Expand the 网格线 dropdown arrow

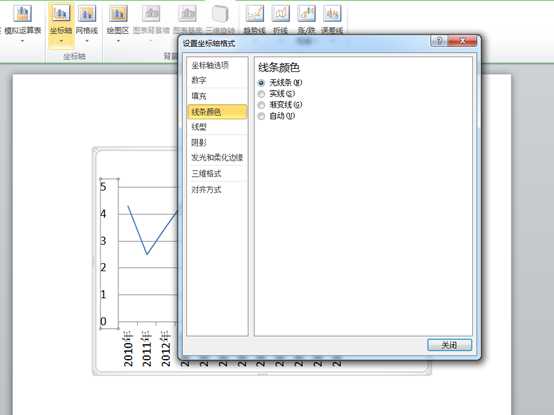[87, 41]
